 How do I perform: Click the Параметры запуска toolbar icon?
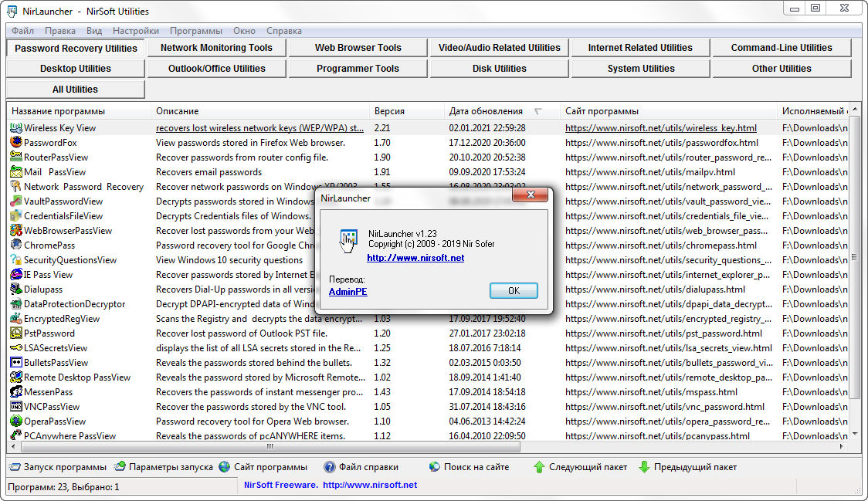tap(120, 467)
